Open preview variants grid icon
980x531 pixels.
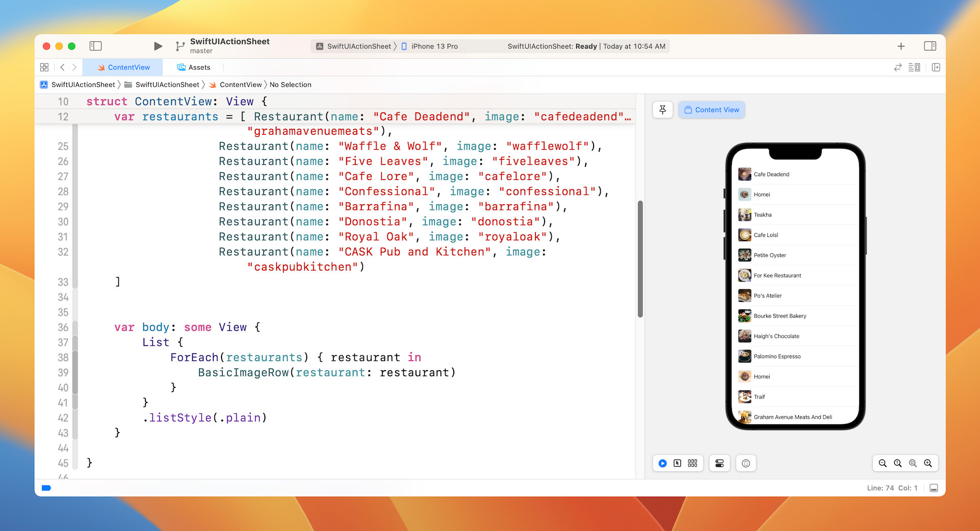coord(693,463)
